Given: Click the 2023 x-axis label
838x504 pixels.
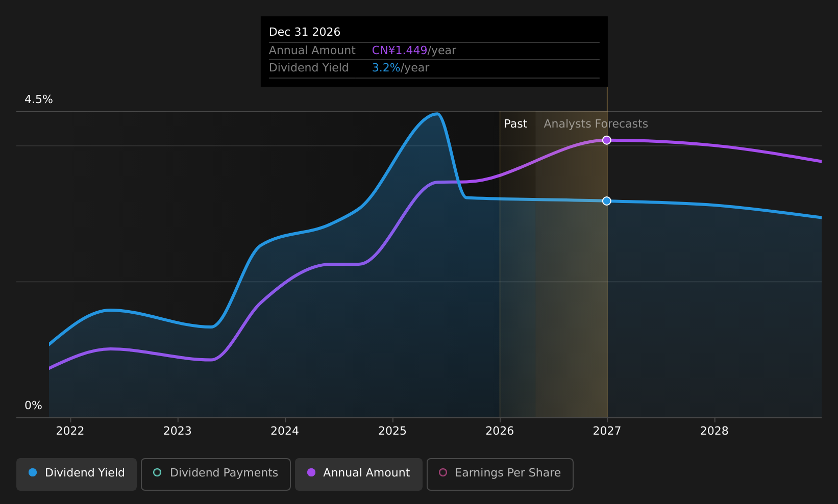Looking at the screenshot, I should [x=177, y=431].
